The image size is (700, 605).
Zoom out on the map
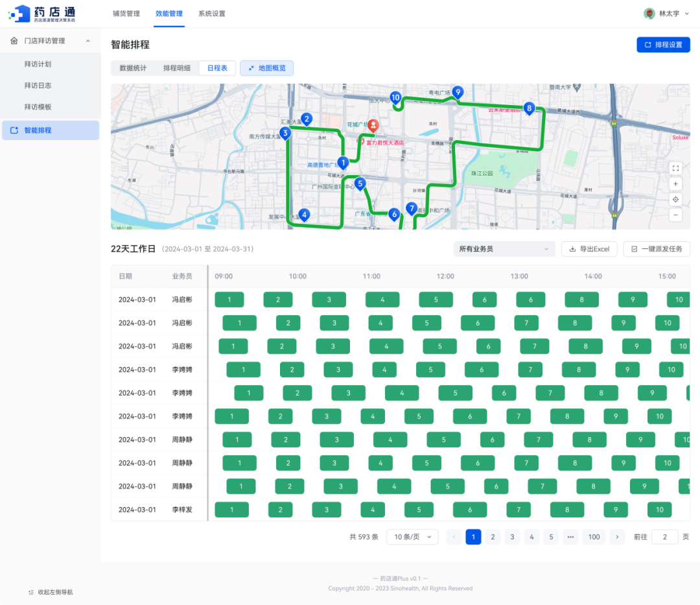[675, 215]
